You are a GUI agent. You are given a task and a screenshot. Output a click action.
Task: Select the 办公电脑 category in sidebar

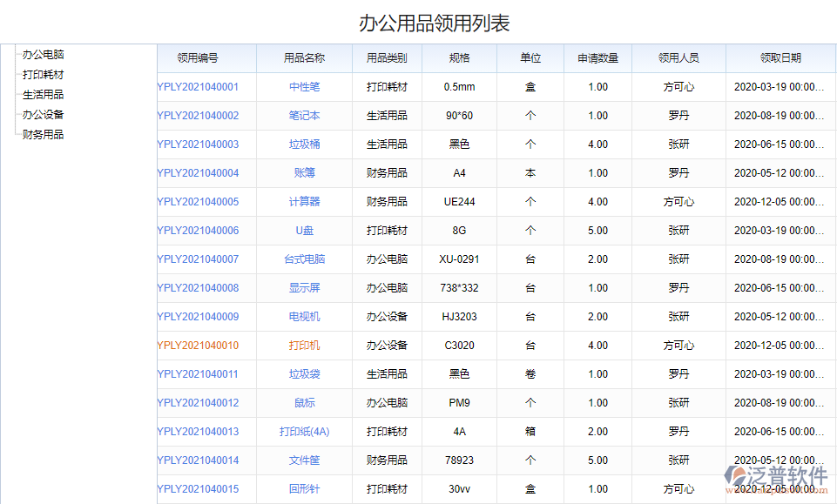42,54
